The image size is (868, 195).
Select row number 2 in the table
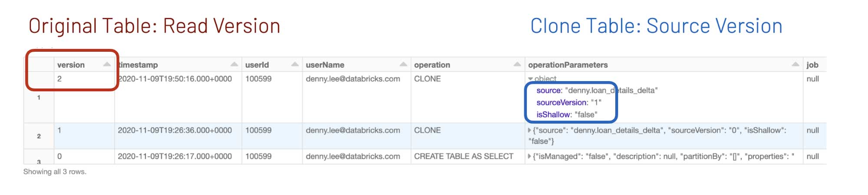(x=39, y=136)
